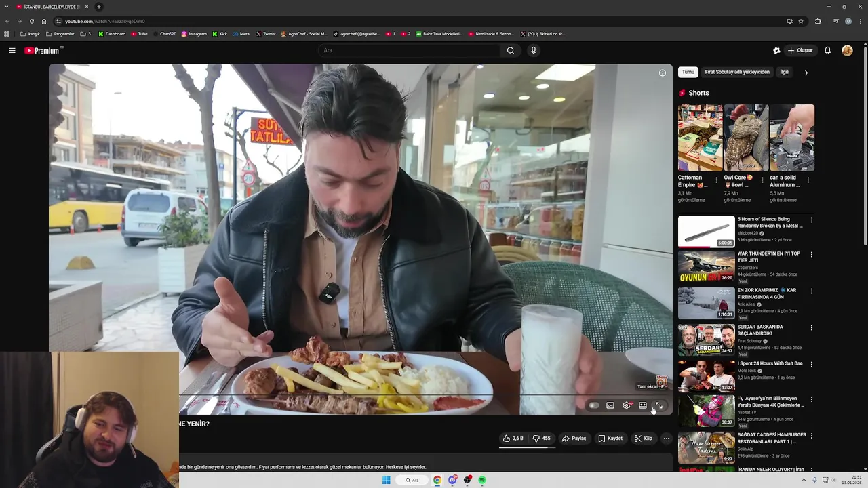
Task: Select the Tümü filter chip
Action: [x=688, y=72]
